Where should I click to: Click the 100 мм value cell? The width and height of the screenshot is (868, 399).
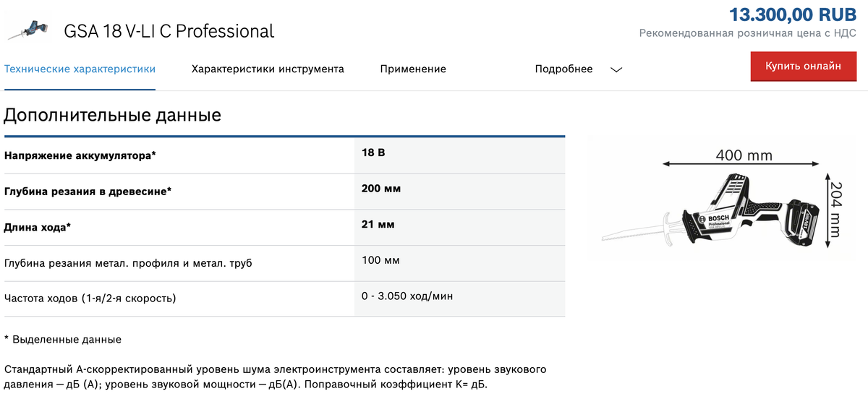[459, 263]
